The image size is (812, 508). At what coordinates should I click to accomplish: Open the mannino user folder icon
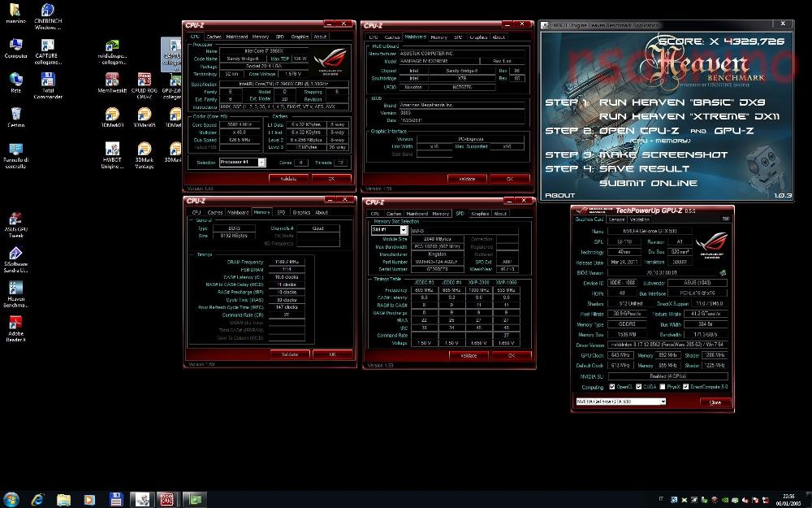click(15, 14)
